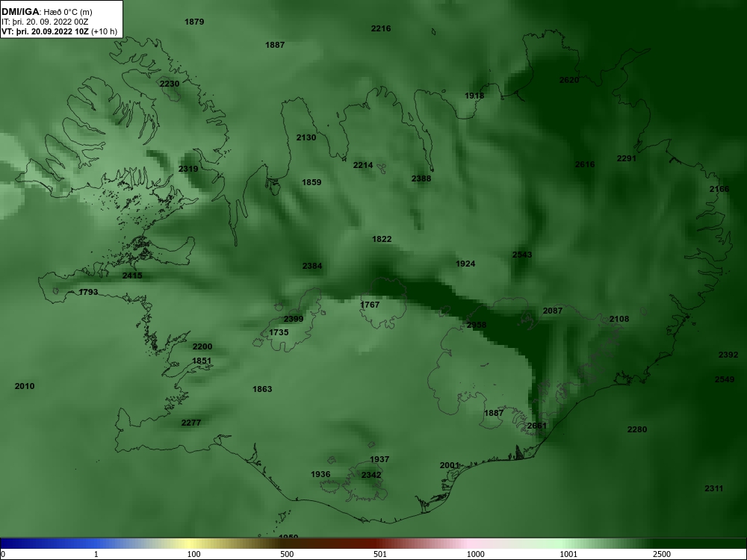
Task: Click the map value 1822
Action: coord(382,239)
